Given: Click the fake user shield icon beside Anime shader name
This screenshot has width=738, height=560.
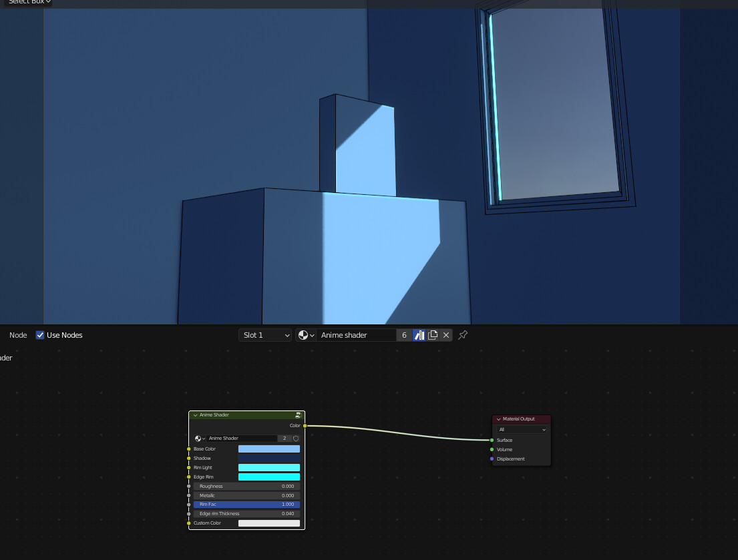Looking at the screenshot, I should [x=419, y=334].
